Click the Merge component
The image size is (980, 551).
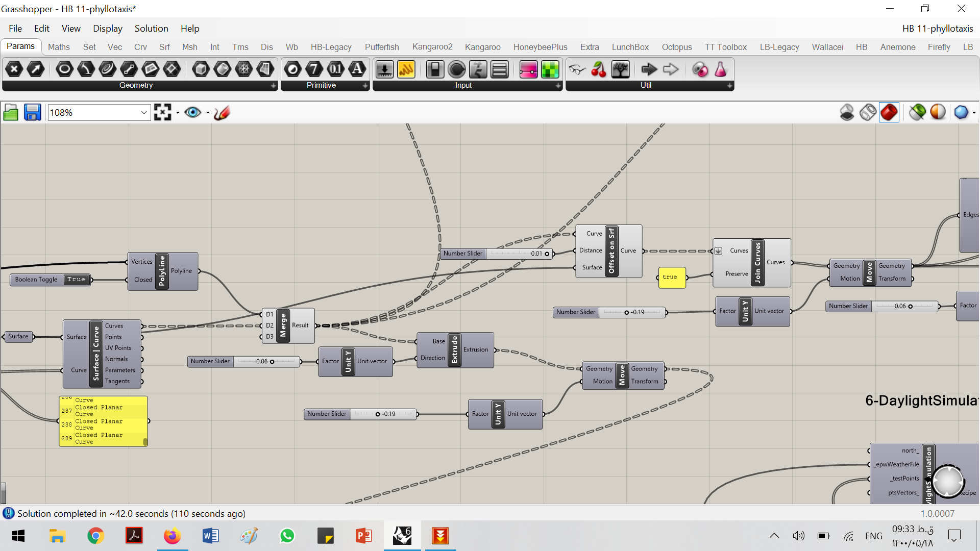[283, 325]
